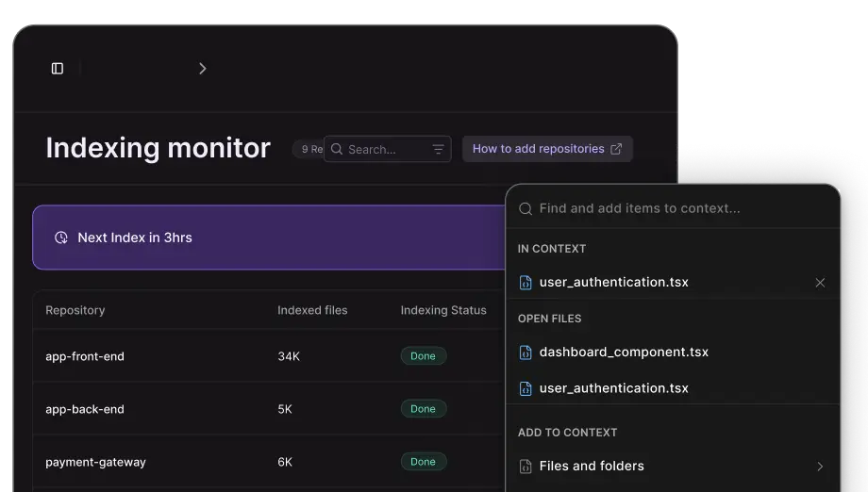Sort by Indexed files column header
The image size is (868, 492).
tap(312, 310)
